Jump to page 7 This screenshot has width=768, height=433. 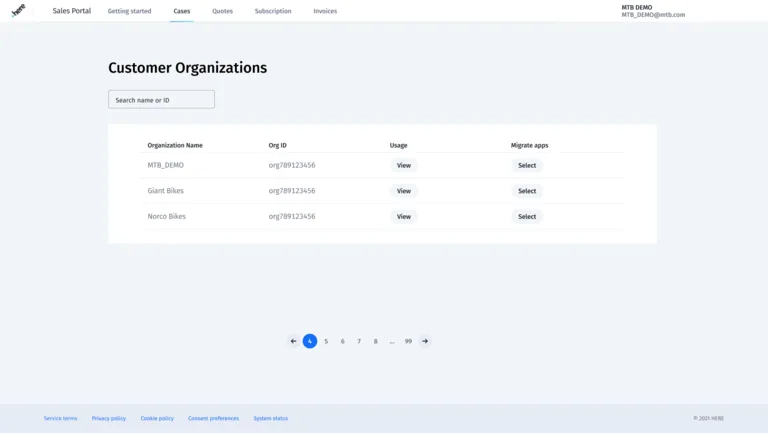click(x=359, y=341)
